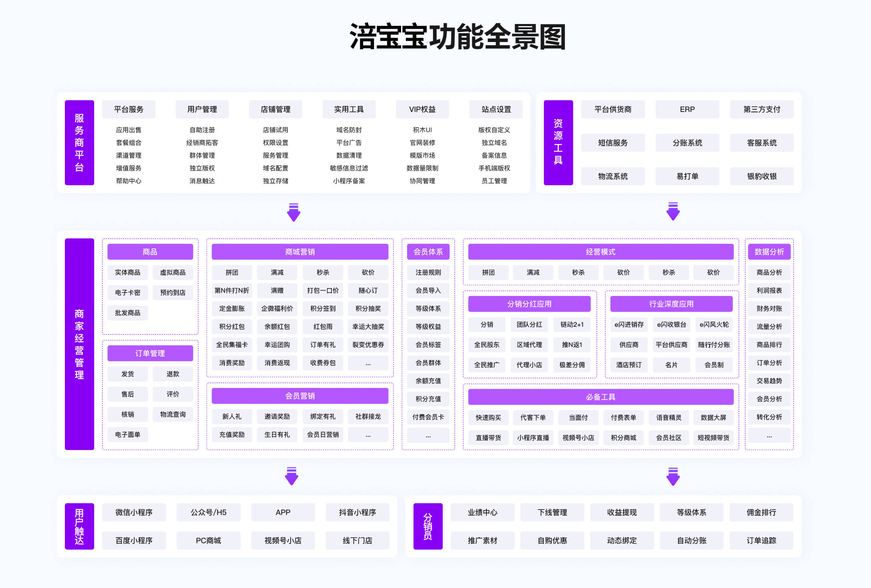Viewport: 871px width, 588px height.
Task: Click 订单追踪 in 分销员 panel
Action: pyautogui.click(x=761, y=541)
